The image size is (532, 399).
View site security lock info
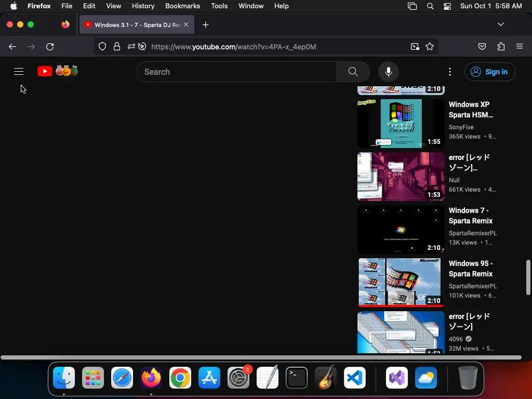tap(117, 46)
